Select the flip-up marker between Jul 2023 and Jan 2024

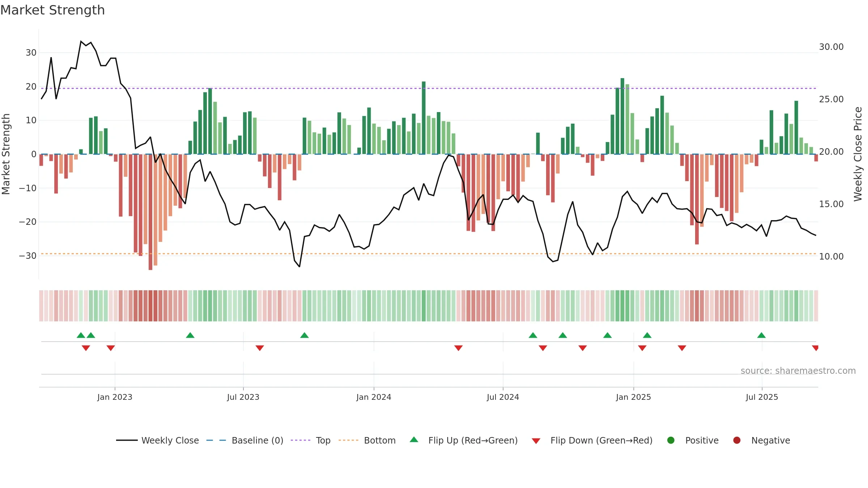[305, 335]
